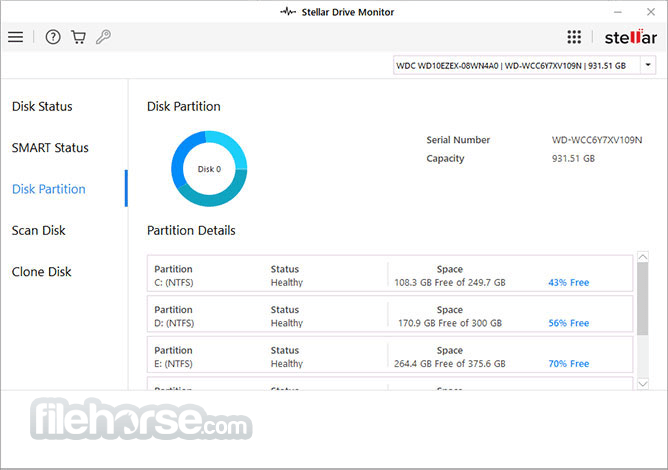Open the hamburger menu
The height and width of the screenshot is (470, 668).
(x=15, y=37)
